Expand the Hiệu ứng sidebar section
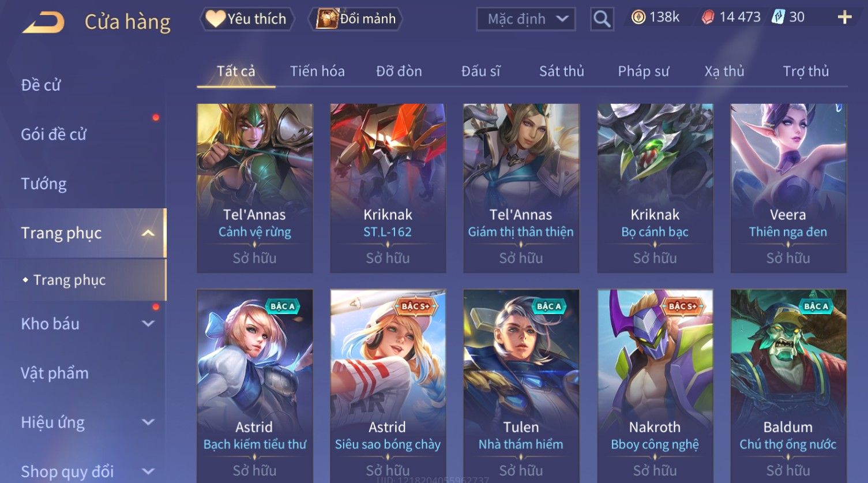The width and height of the screenshot is (868, 483). [148, 422]
